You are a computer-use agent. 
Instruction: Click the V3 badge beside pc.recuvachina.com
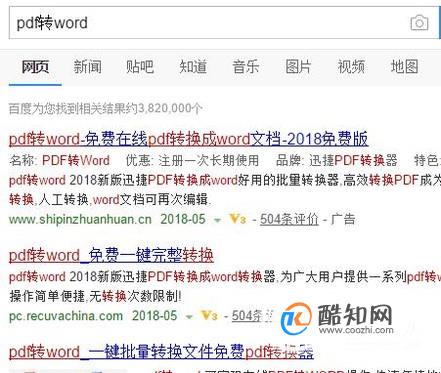(x=209, y=315)
